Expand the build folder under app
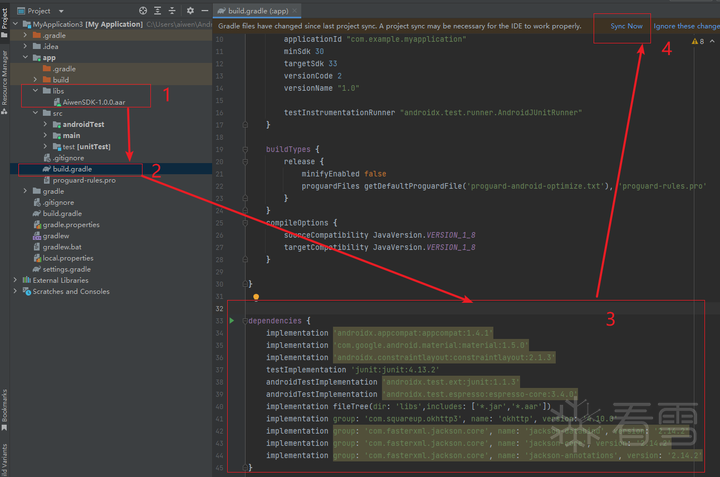720x477 pixels. click(x=35, y=79)
